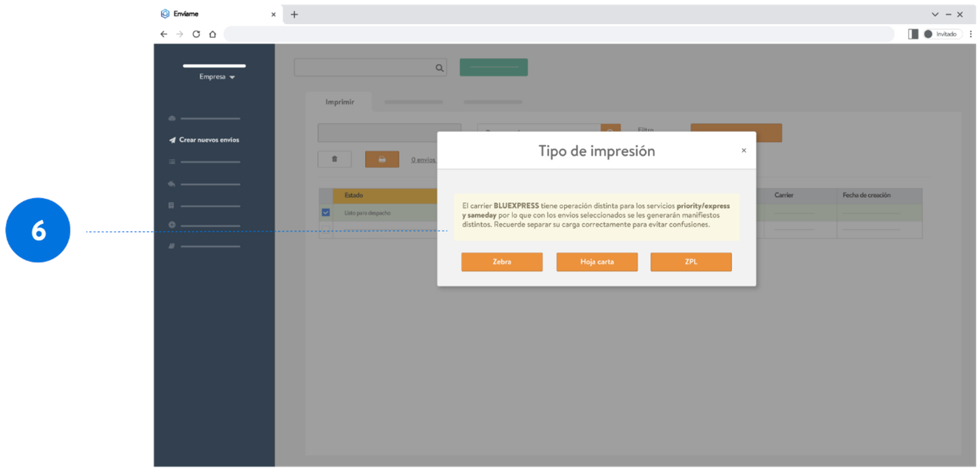
Task: Click the 0 envíos link
Action: point(423,160)
